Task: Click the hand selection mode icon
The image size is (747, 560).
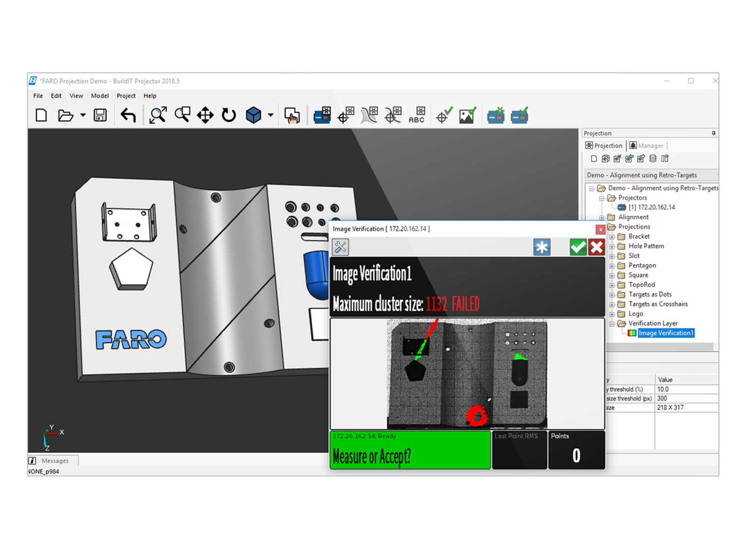Action: [292, 115]
